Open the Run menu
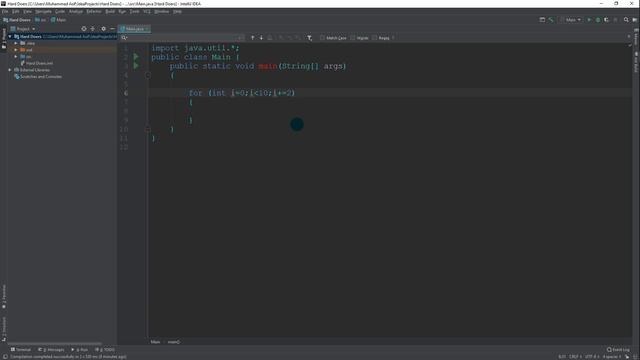The width and height of the screenshot is (640, 360). [x=122, y=11]
